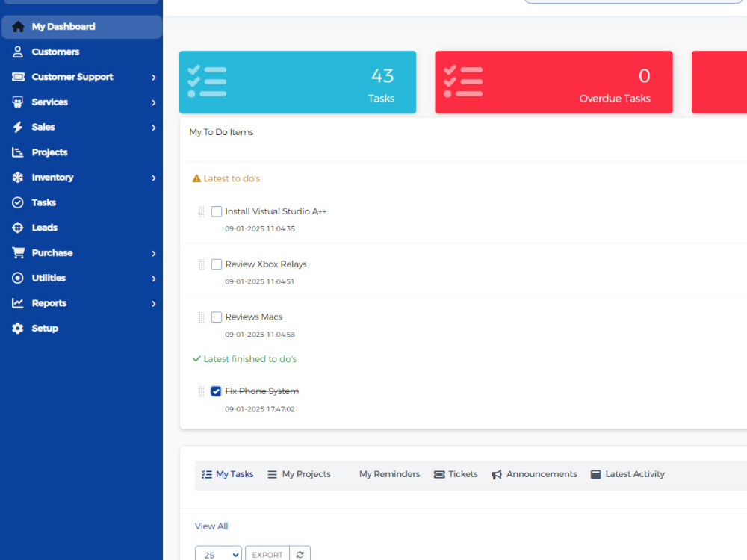
Task: Click the Utilities circle icon
Action: [x=18, y=278]
